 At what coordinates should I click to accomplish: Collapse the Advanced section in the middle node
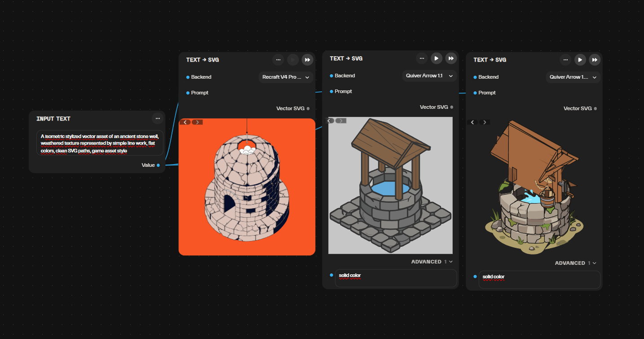point(432,262)
